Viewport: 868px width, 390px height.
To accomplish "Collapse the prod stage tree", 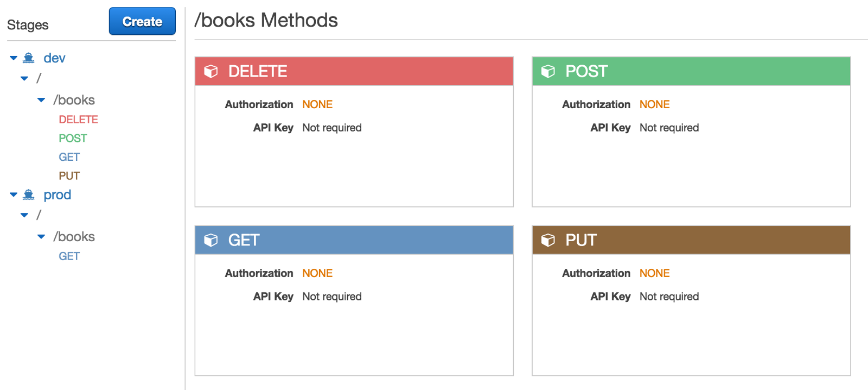I will [x=14, y=195].
